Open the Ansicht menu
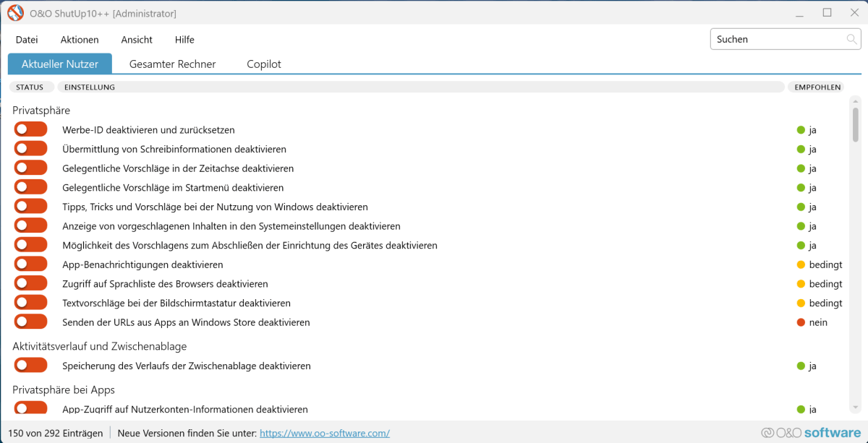This screenshot has width=868, height=443. tap(137, 40)
